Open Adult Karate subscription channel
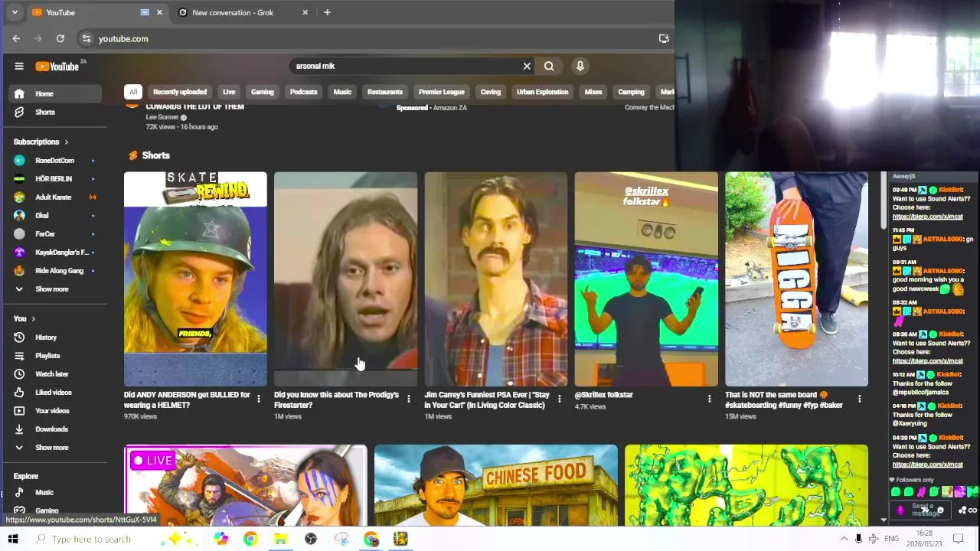Viewport: 980px width, 551px height. pos(54,197)
